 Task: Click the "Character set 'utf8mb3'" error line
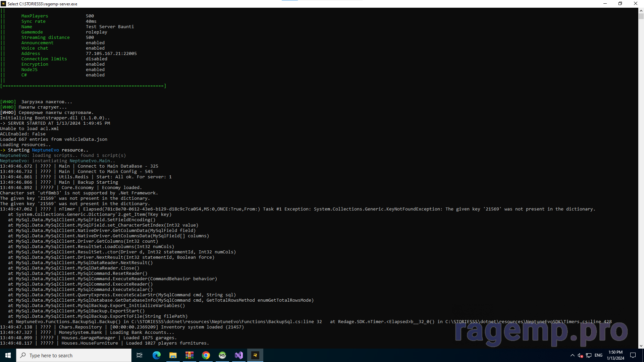(79, 193)
